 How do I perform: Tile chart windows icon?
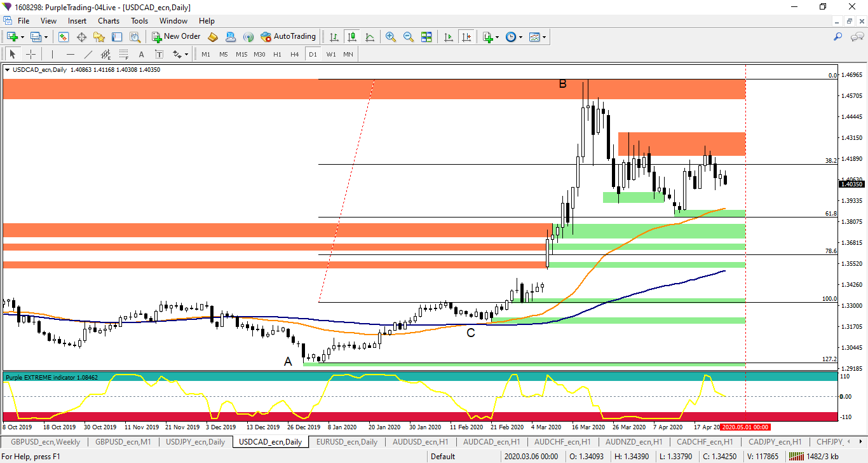(x=426, y=37)
